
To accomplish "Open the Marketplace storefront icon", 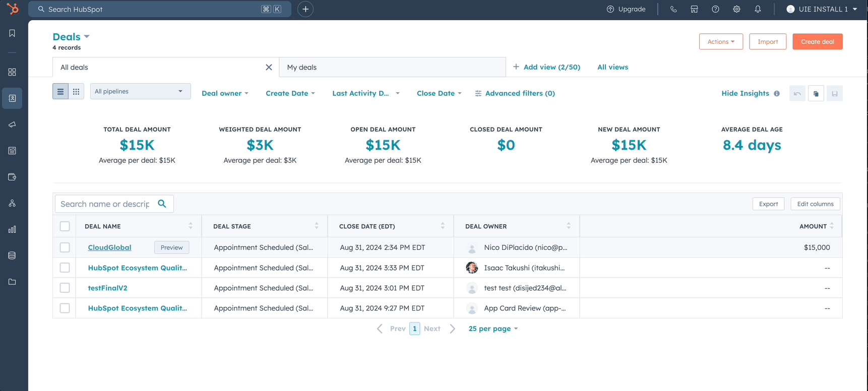I will point(694,9).
